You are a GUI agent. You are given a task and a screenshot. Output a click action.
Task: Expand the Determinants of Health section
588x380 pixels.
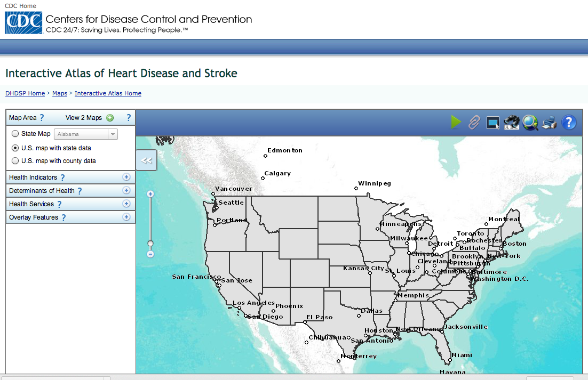tap(126, 190)
